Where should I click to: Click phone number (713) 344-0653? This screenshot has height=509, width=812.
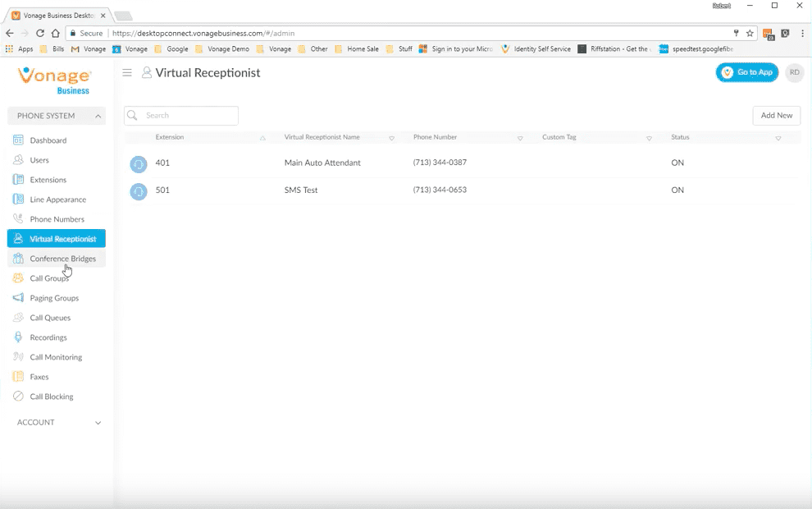440,190
